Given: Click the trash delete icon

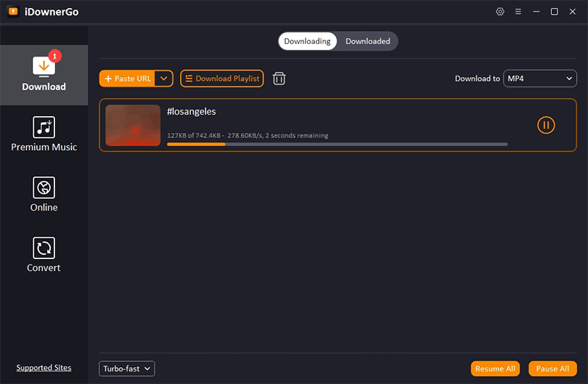Looking at the screenshot, I should 279,79.
